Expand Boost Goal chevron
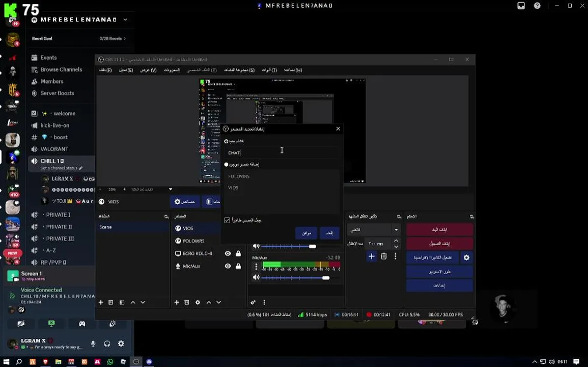Image resolution: width=588 pixels, height=367 pixels. coord(125,38)
